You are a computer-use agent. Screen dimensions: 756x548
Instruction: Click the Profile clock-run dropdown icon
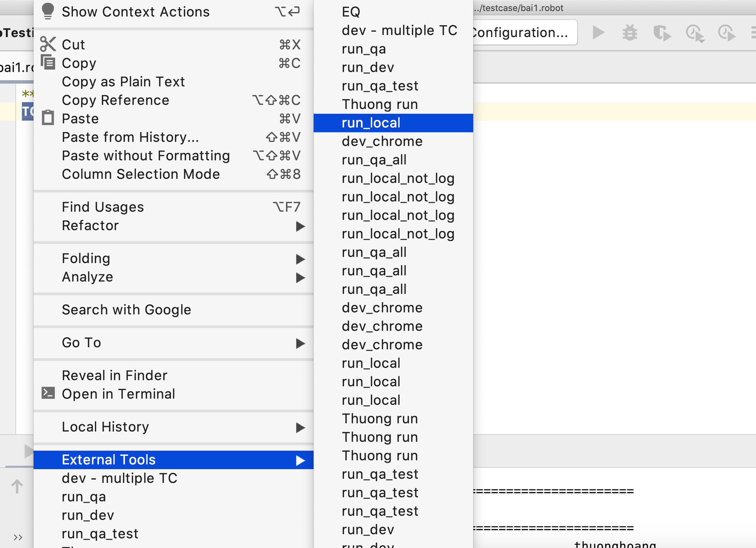(x=695, y=33)
